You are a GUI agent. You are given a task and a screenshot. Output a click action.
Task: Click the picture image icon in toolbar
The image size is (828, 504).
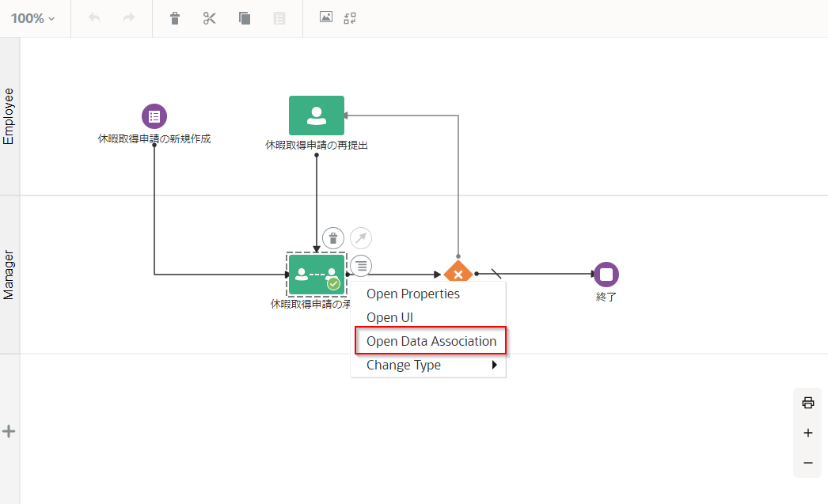(x=326, y=17)
